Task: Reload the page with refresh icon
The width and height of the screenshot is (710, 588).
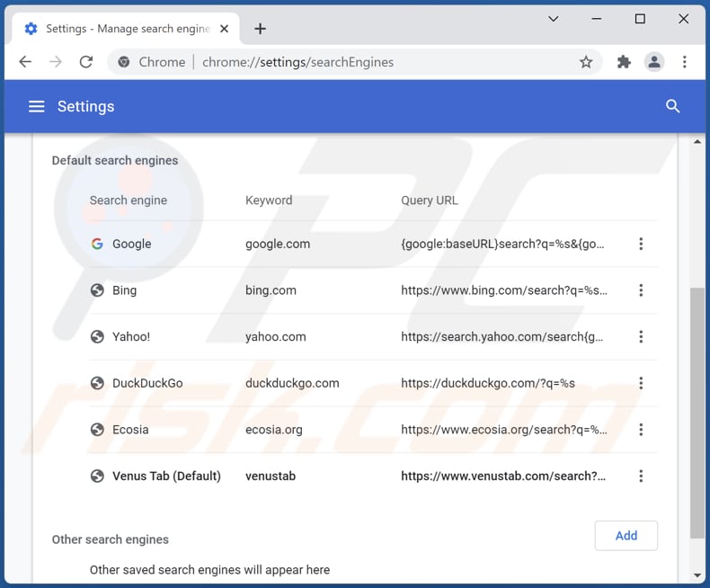Action: click(x=86, y=62)
